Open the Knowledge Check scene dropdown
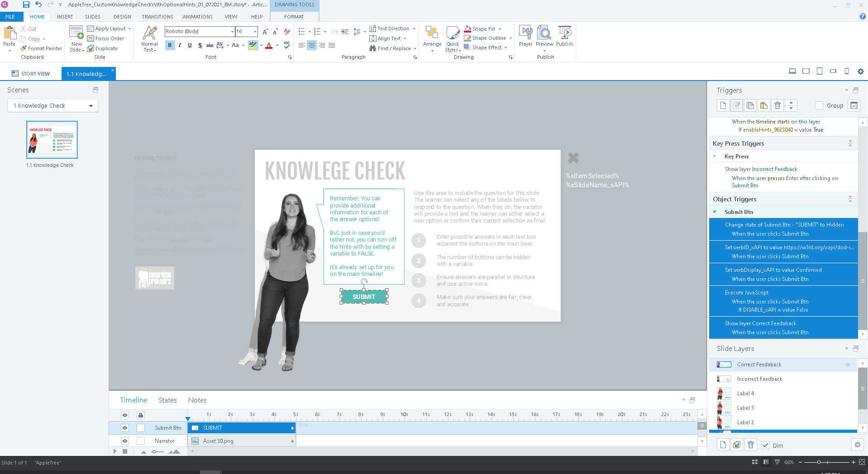Image resolution: width=868 pixels, height=474 pixels. (x=91, y=106)
